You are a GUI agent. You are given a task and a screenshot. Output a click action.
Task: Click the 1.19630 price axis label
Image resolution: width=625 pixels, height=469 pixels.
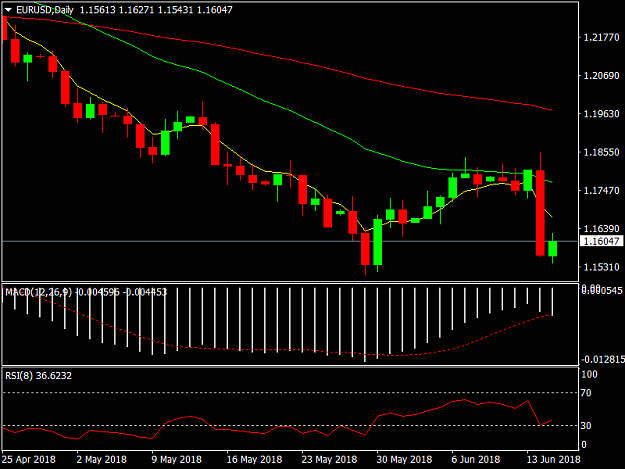click(x=601, y=114)
